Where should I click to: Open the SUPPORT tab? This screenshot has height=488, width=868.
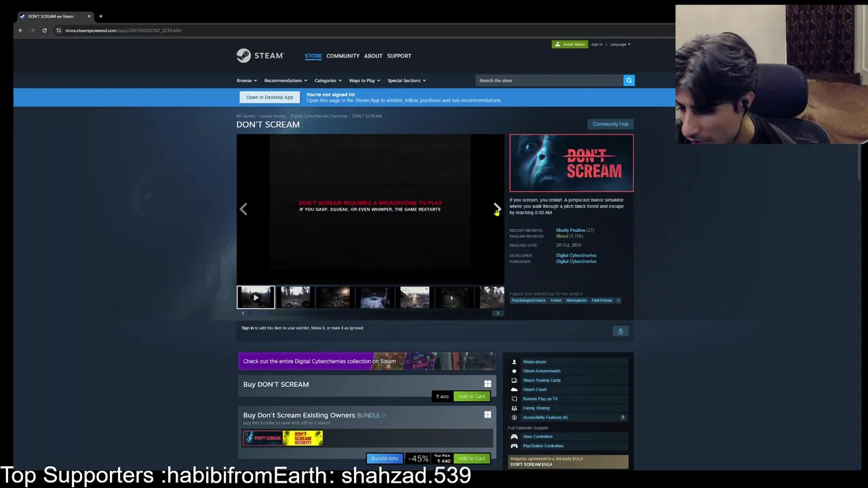399,56
